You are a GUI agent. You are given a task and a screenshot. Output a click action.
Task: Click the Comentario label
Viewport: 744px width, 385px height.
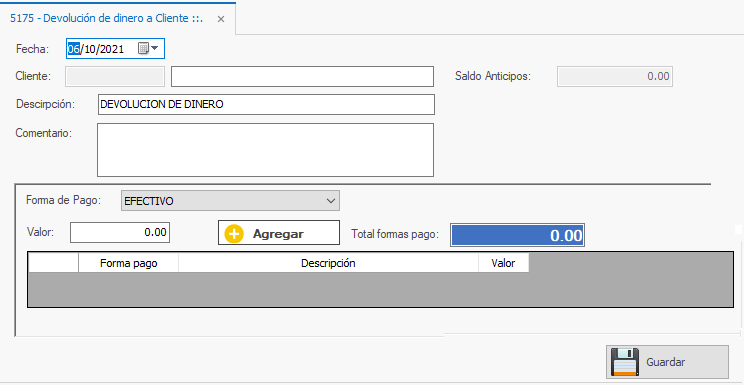point(43,133)
